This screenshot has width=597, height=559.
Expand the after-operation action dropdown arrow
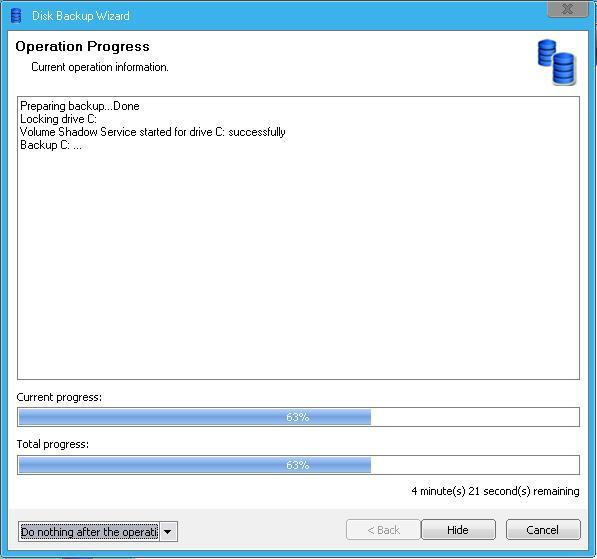168,532
